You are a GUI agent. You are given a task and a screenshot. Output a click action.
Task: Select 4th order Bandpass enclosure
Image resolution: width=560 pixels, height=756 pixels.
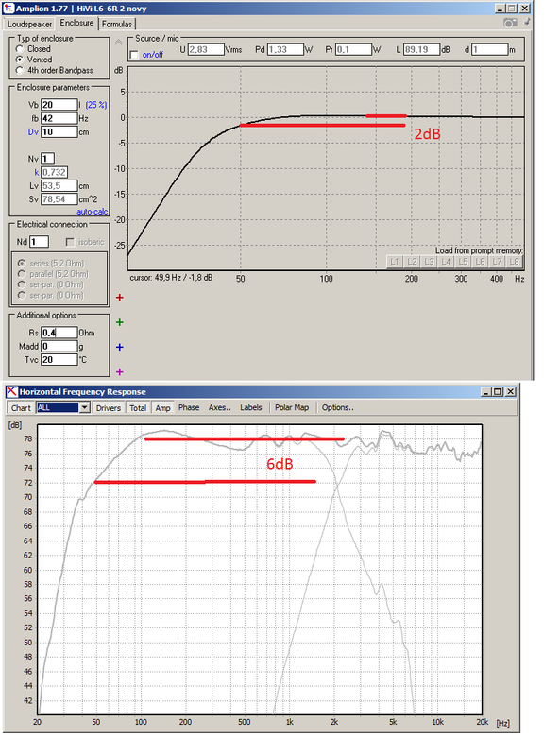click(20, 70)
